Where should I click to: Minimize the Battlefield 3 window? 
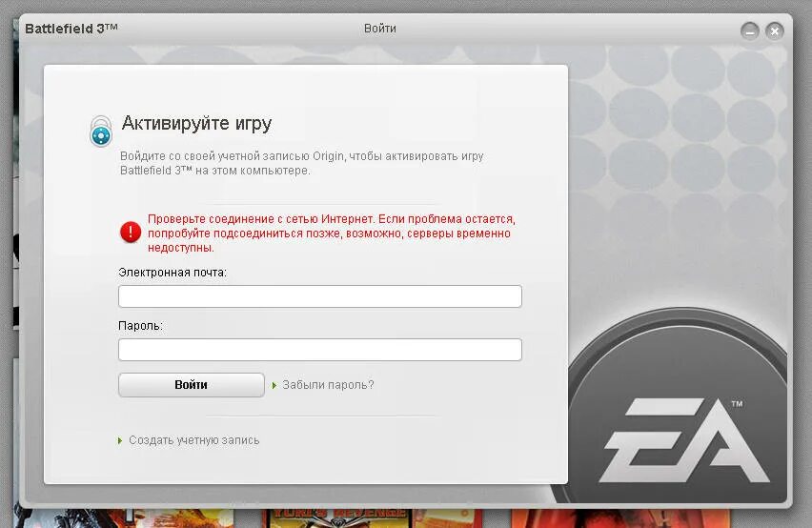pyautogui.click(x=749, y=31)
